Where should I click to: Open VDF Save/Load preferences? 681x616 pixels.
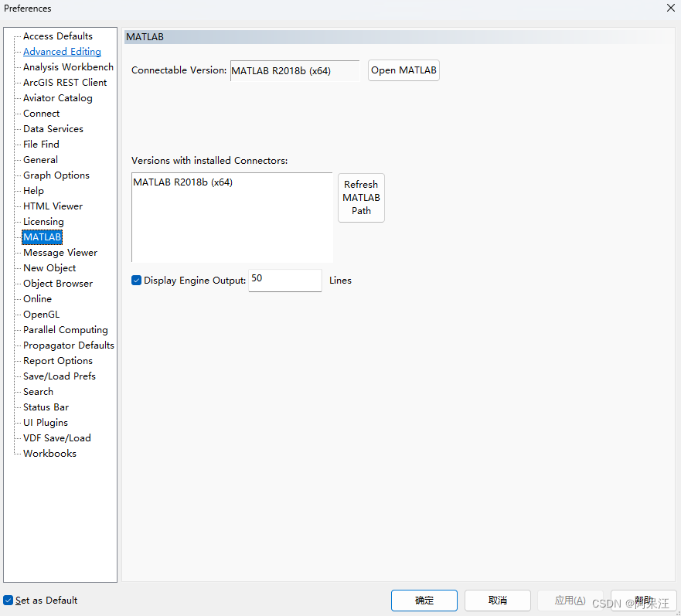point(57,438)
